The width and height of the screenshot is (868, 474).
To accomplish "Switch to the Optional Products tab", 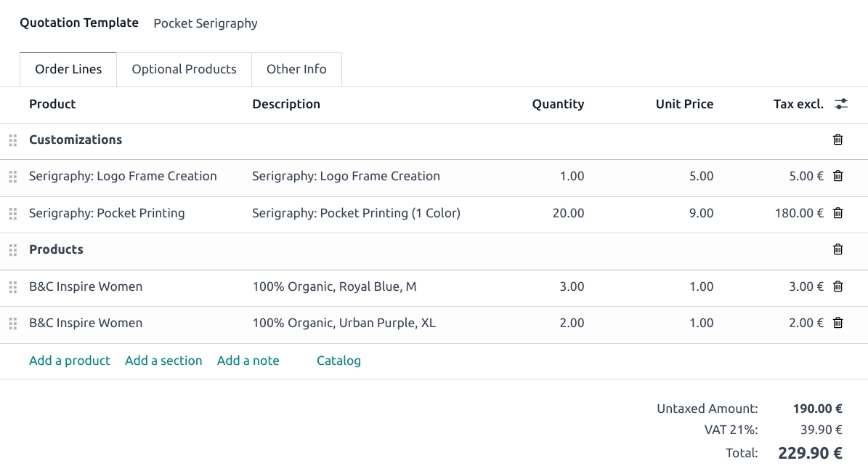I will pos(184,69).
